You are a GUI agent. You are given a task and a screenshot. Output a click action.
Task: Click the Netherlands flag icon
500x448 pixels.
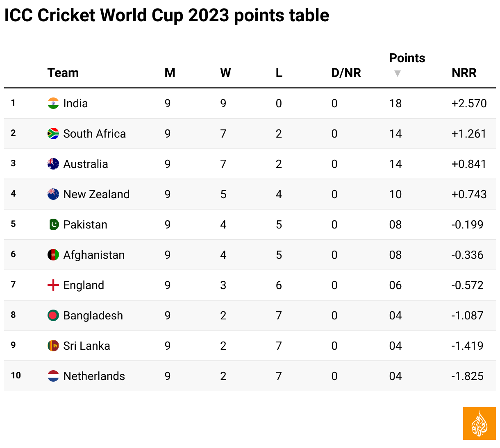[x=53, y=376]
